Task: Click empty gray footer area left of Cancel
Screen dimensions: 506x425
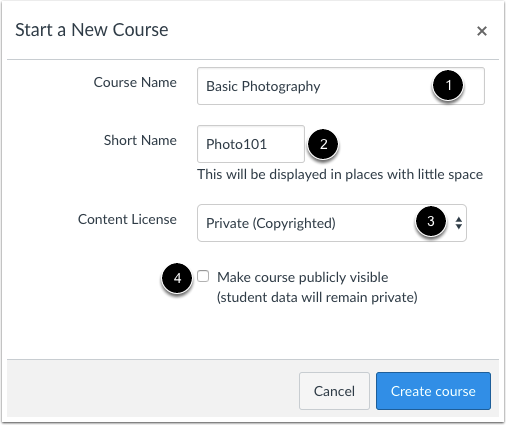Action: point(150,390)
